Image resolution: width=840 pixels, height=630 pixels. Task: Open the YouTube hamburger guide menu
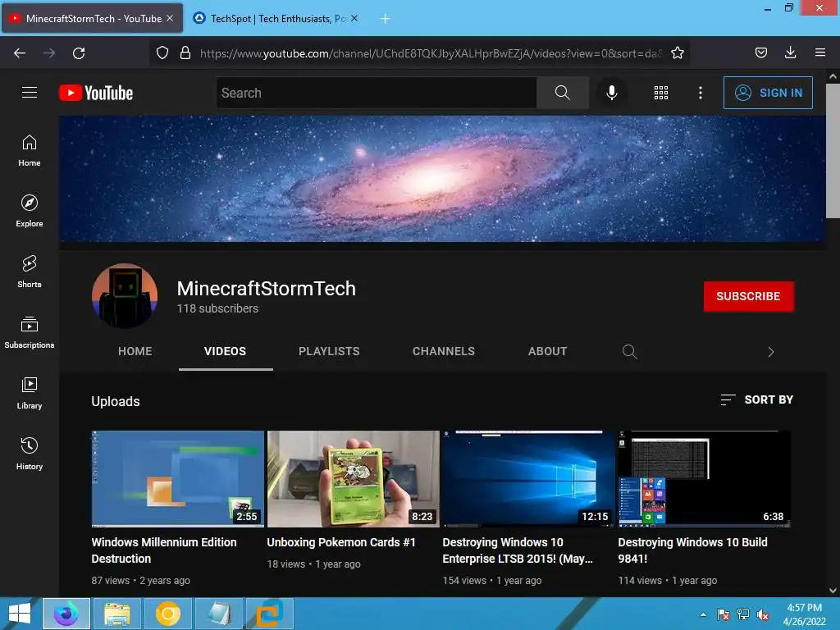30,93
